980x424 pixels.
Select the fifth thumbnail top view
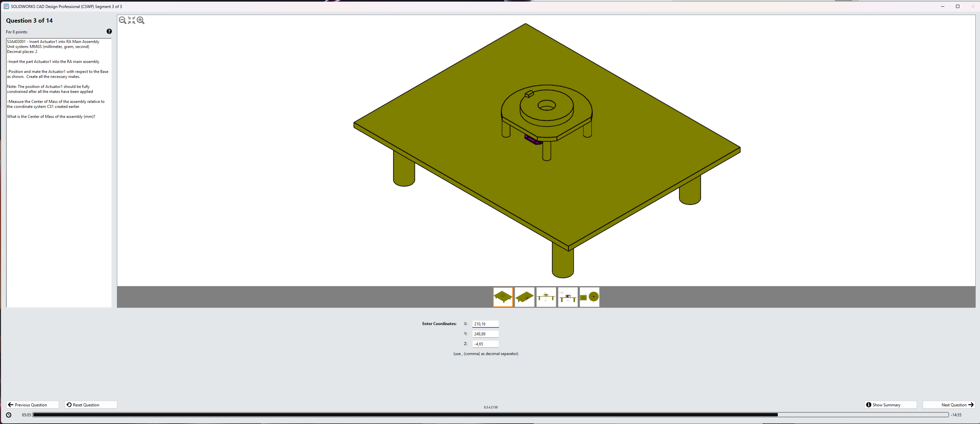[x=589, y=297]
